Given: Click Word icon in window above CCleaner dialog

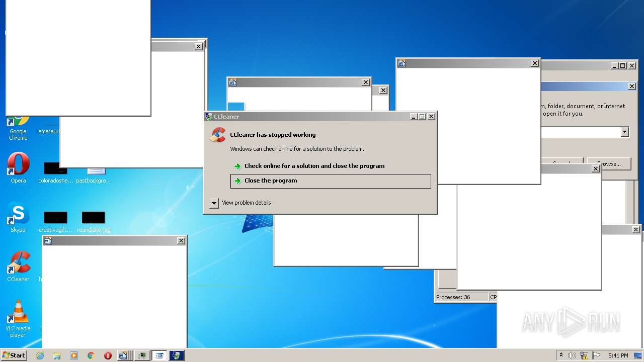Looking at the screenshot, I should (232, 82).
